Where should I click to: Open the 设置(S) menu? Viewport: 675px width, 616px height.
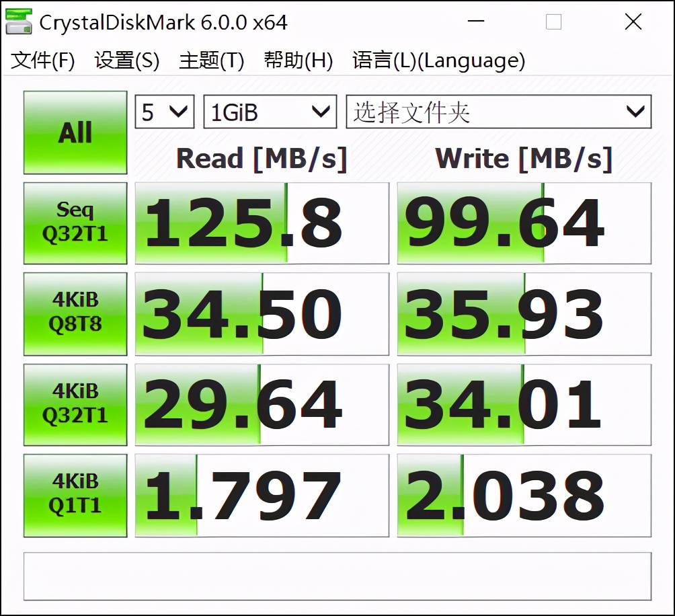pyautogui.click(x=127, y=61)
